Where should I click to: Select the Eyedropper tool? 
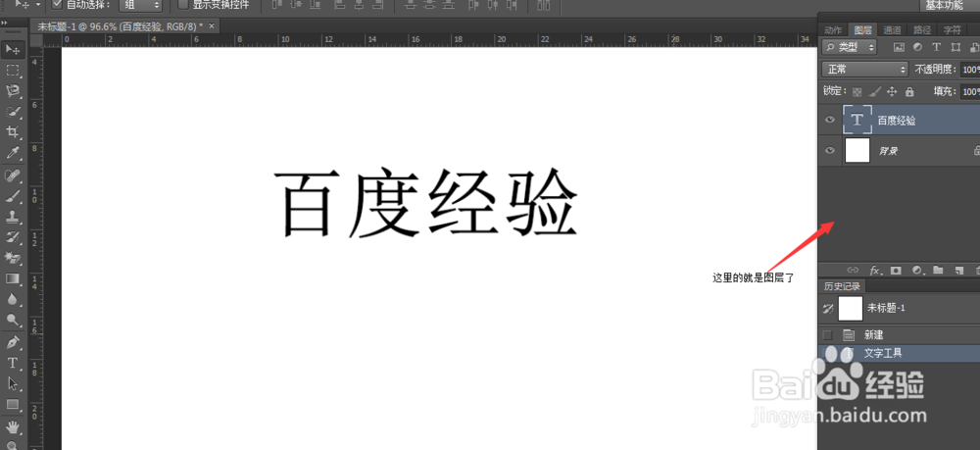pos(13,153)
